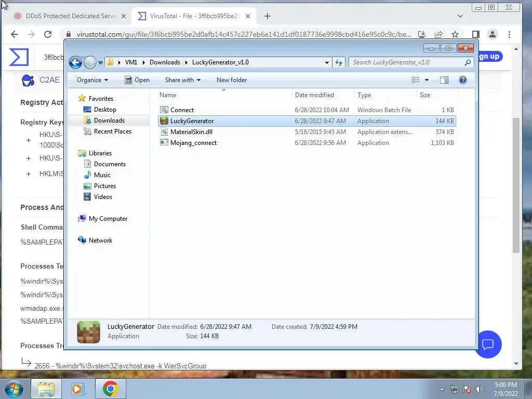
Task: Open the address bar history dropdown
Action: point(327,62)
